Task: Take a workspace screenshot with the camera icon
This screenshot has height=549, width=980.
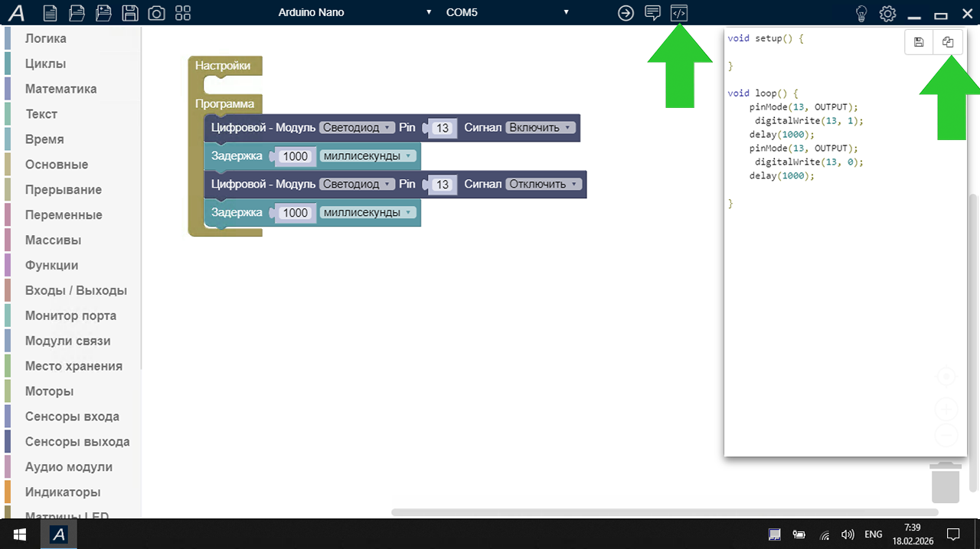Action: [x=156, y=13]
